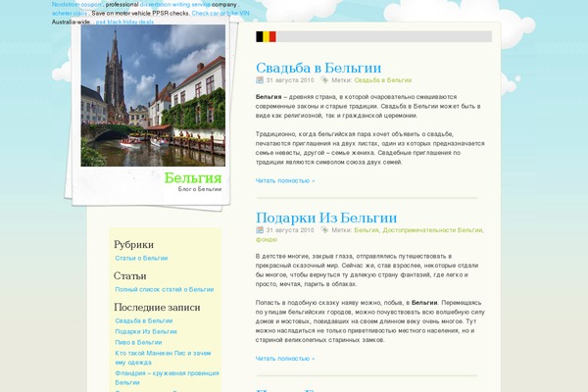The width and height of the screenshot is (588, 392).
Task: Click the calendar icon under Подарки Из Бельгии
Action: (x=260, y=230)
